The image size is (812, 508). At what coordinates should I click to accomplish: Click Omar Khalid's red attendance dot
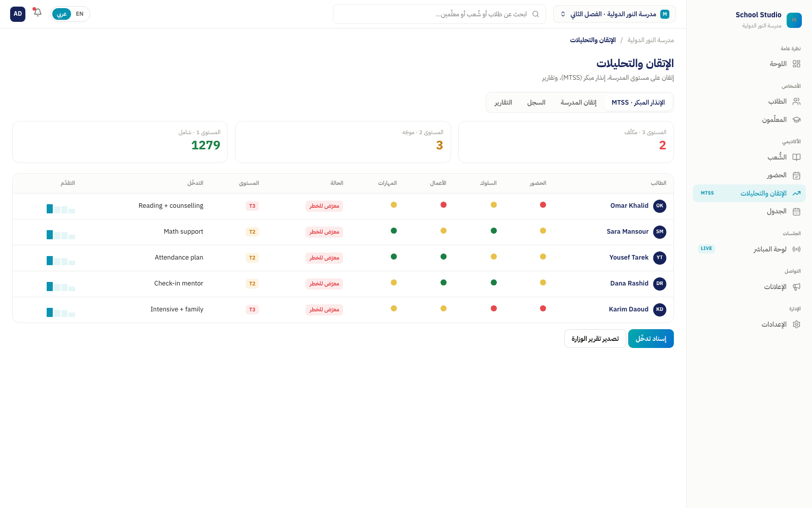tap(543, 205)
